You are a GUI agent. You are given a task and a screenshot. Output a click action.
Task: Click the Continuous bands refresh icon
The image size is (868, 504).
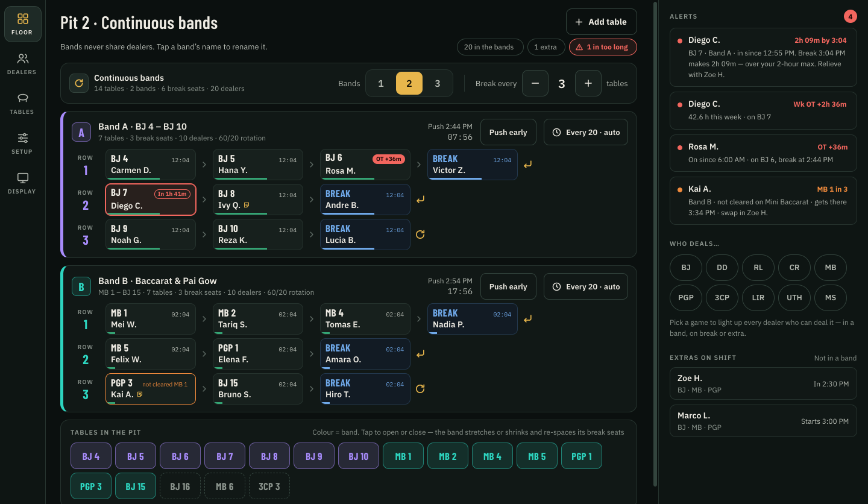pos(79,83)
